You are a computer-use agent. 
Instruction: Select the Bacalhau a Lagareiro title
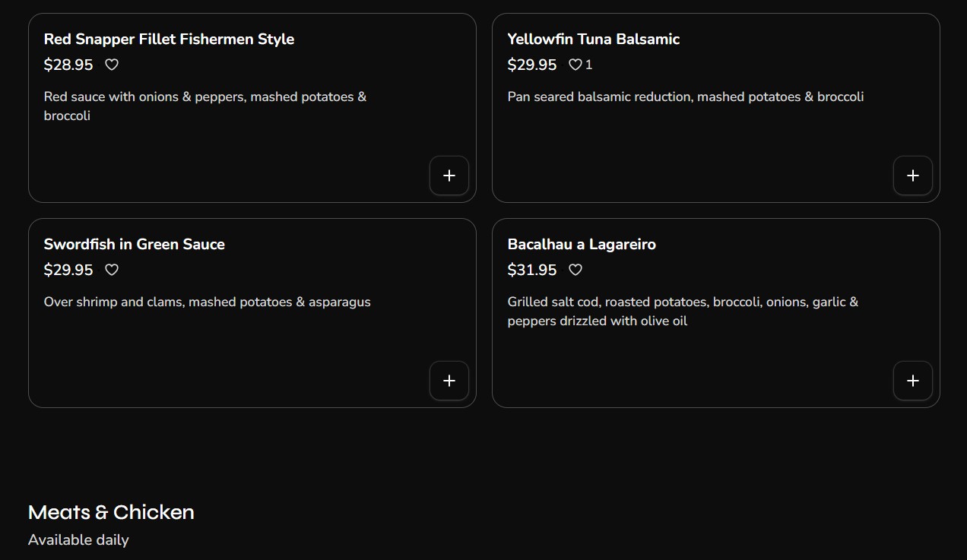tap(582, 244)
